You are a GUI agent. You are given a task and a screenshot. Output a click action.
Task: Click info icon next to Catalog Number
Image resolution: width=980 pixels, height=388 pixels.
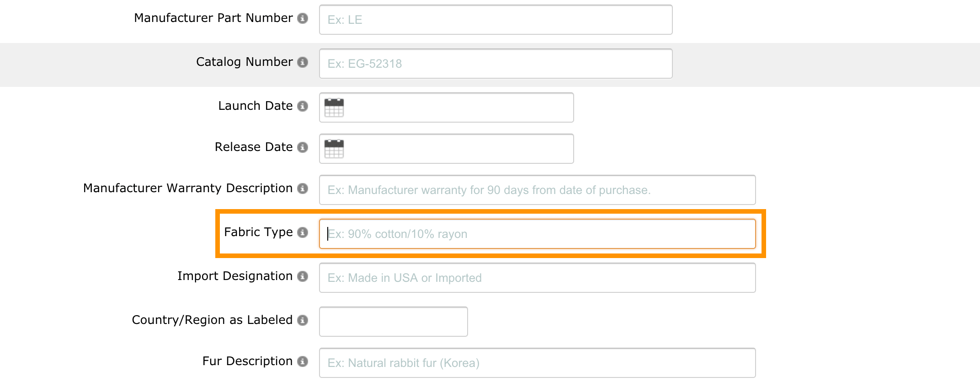click(303, 62)
